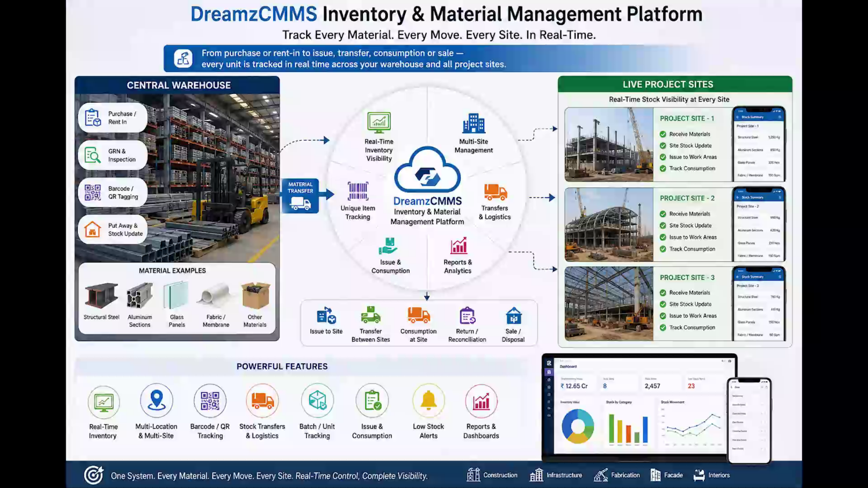Click the Site Stock Update checkmark under Project Site 3
868x488 pixels.
click(663, 304)
